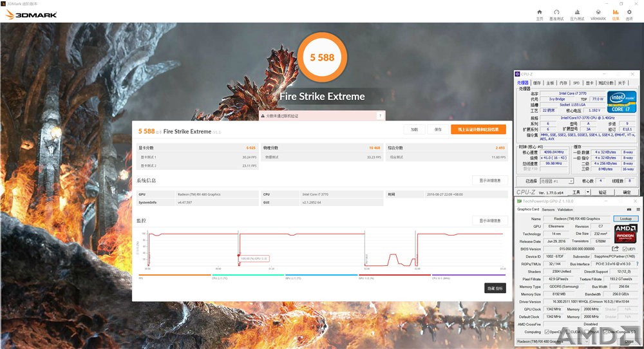Viewport: 644px width, 349px height.
Task: Click the warning triangle icon on the validation banner
Action: pyautogui.click(x=263, y=116)
